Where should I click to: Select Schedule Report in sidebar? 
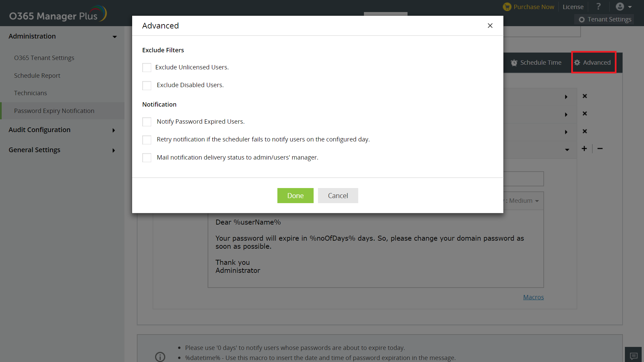point(38,75)
